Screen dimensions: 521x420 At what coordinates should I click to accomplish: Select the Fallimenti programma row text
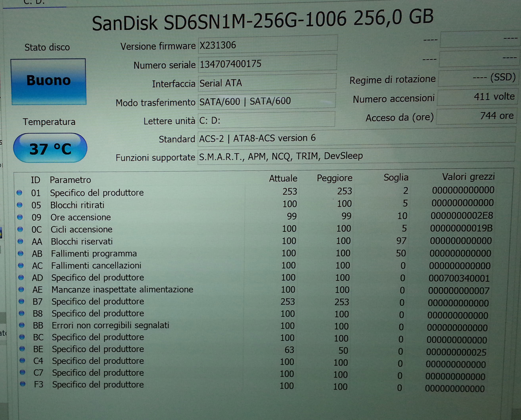pyautogui.click(x=94, y=254)
